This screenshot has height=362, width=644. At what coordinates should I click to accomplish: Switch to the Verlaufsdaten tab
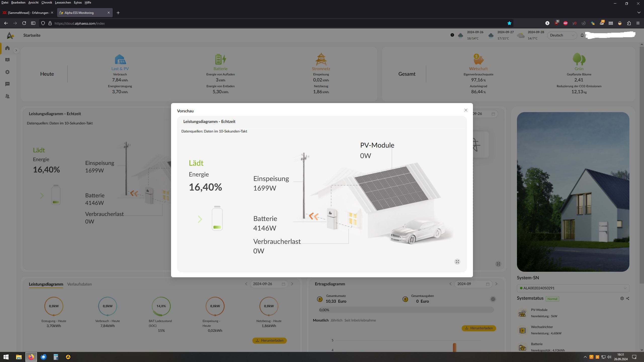point(79,284)
